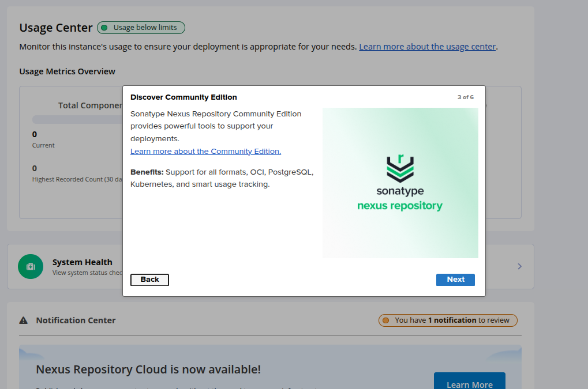Go back with the Back button
The image size is (588, 389).
pos(149,280)
